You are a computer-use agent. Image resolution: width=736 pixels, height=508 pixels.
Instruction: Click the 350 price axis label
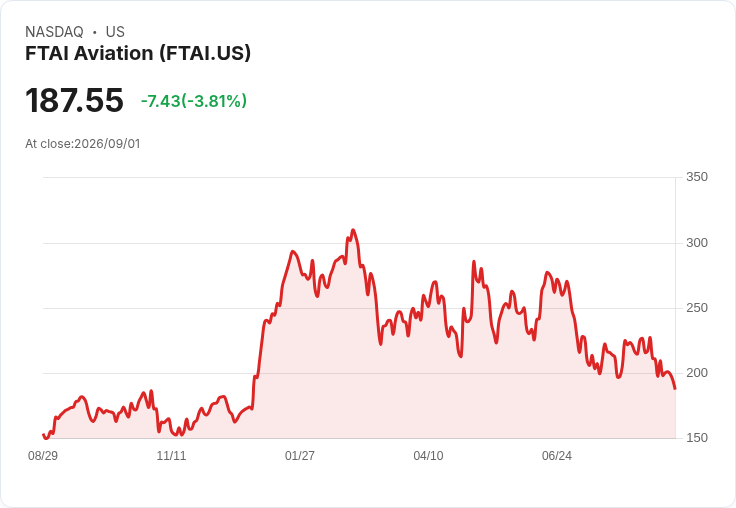(697, 177)
